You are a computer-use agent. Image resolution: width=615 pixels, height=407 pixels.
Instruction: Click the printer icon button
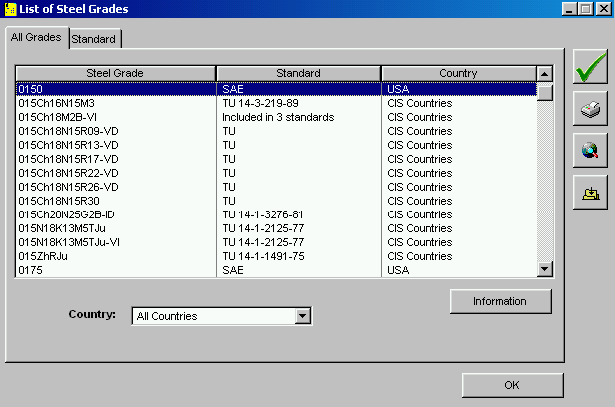click(590, 109)
